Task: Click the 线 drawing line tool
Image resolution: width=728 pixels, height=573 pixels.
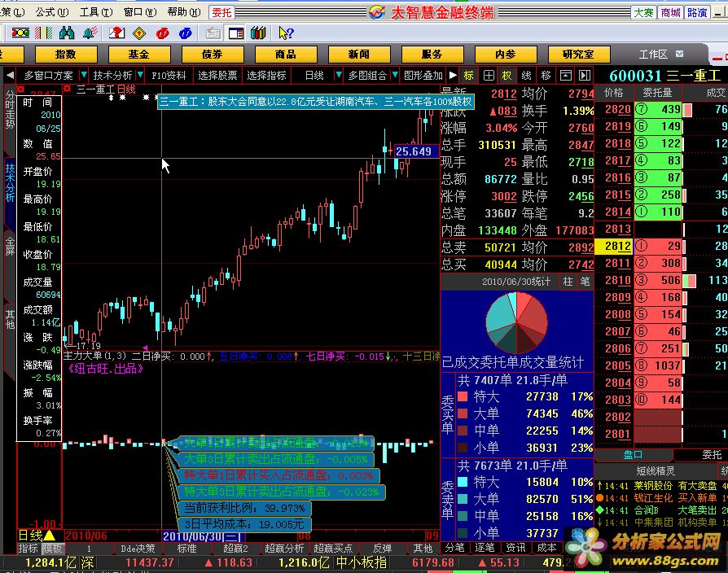Action: coord(526,75)
